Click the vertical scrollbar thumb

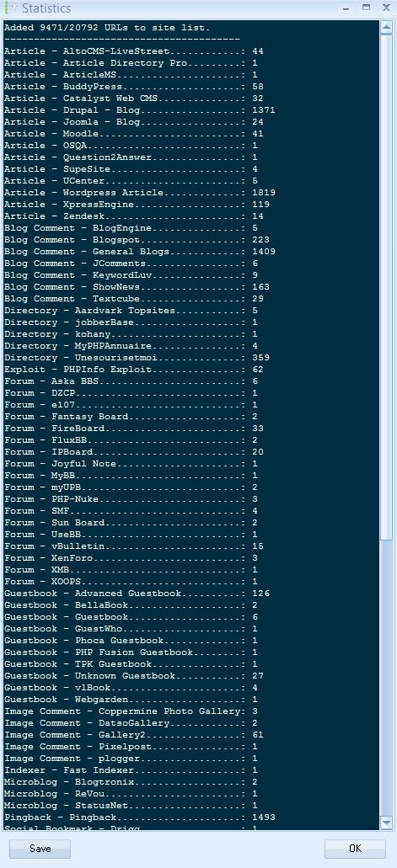click(387, 286)
